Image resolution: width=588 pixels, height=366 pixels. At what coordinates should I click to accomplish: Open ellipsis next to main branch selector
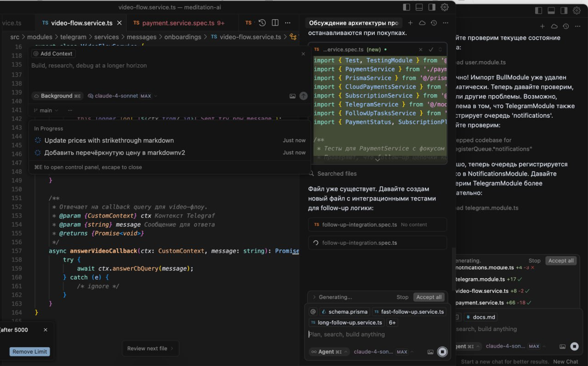(x=70, y=110)
